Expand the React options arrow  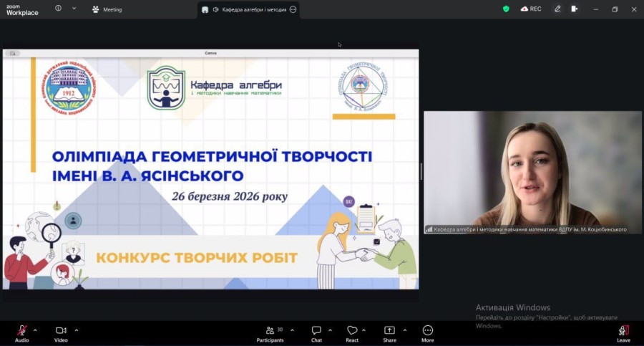(x=364, y=330)
